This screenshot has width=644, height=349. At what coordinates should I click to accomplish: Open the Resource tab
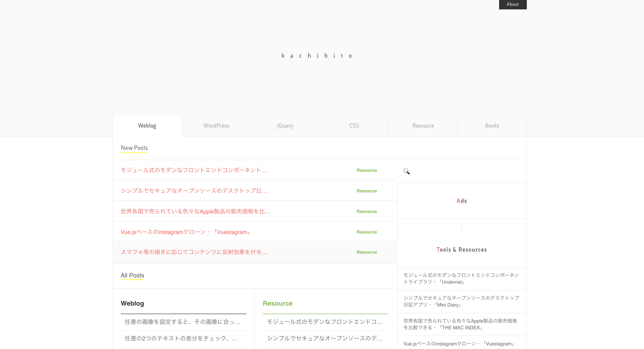click(422, 126)
